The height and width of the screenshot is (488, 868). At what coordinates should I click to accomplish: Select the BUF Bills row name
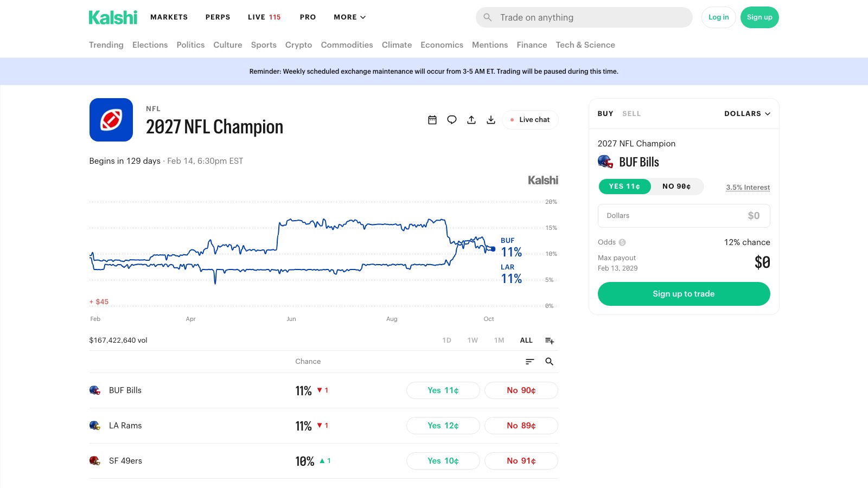pyautogui.click(x=125, y=390)
